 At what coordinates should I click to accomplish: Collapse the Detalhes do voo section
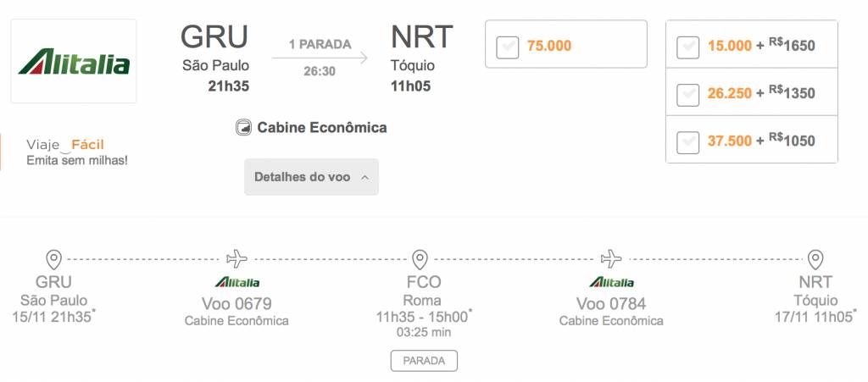(x=312, y=177)
